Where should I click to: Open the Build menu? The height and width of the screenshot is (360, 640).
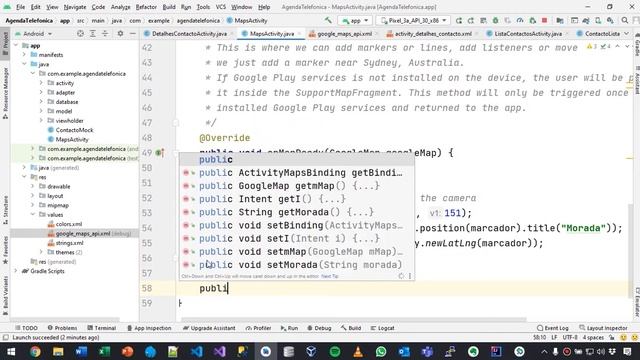pyautogui.click(x=169, y=7)
